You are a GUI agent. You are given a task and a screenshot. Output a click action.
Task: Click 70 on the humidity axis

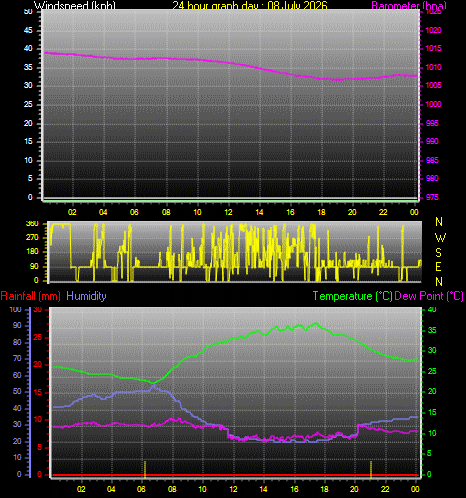[x=17, y=358]
